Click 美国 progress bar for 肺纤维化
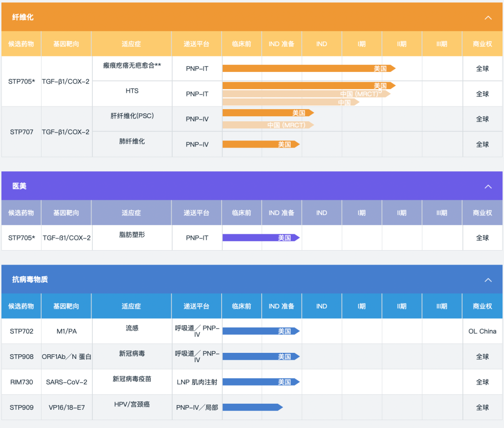The image size is (504, 428). tap(261, 144)
